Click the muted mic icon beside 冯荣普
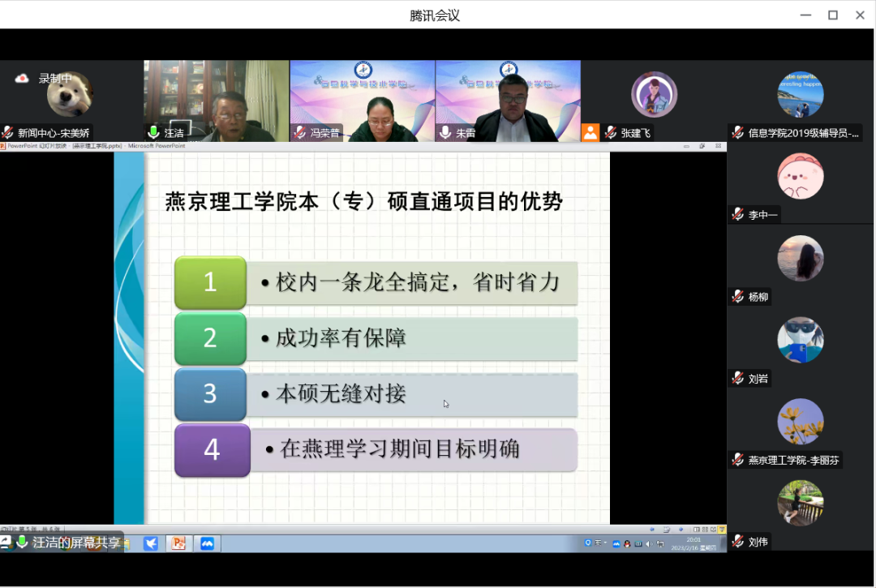This screenshot has width=876, height=588. (299, 132)
